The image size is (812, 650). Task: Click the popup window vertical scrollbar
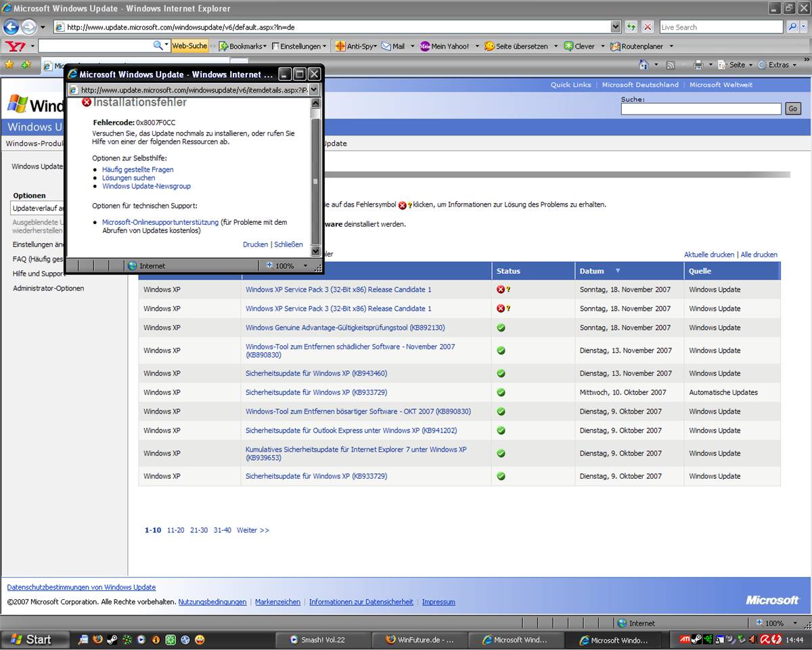point(315,177)
